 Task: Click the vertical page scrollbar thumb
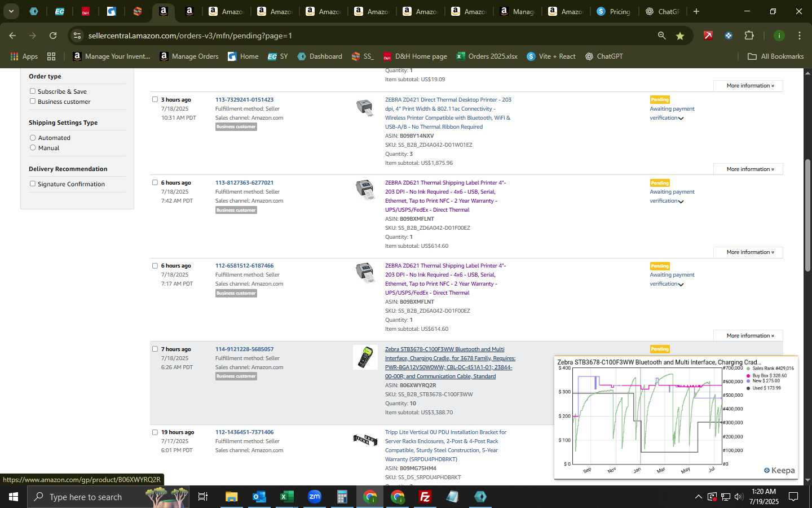[807, 216]
